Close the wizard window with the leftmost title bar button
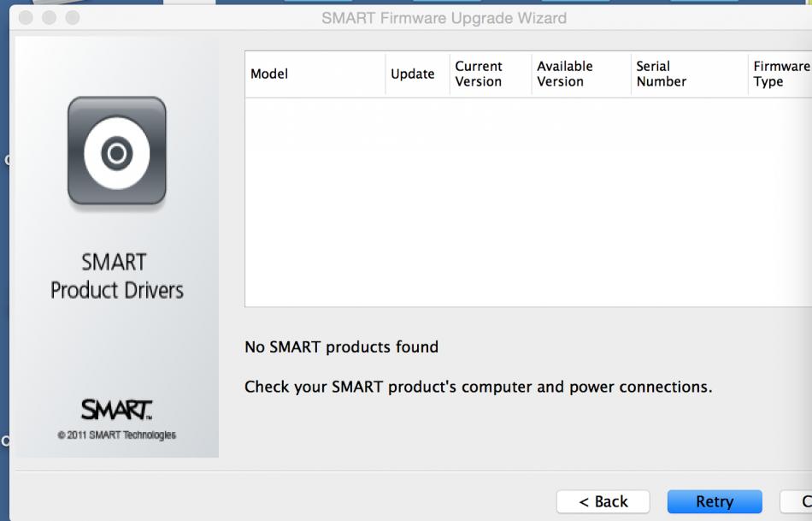 [x=26, y=18]
